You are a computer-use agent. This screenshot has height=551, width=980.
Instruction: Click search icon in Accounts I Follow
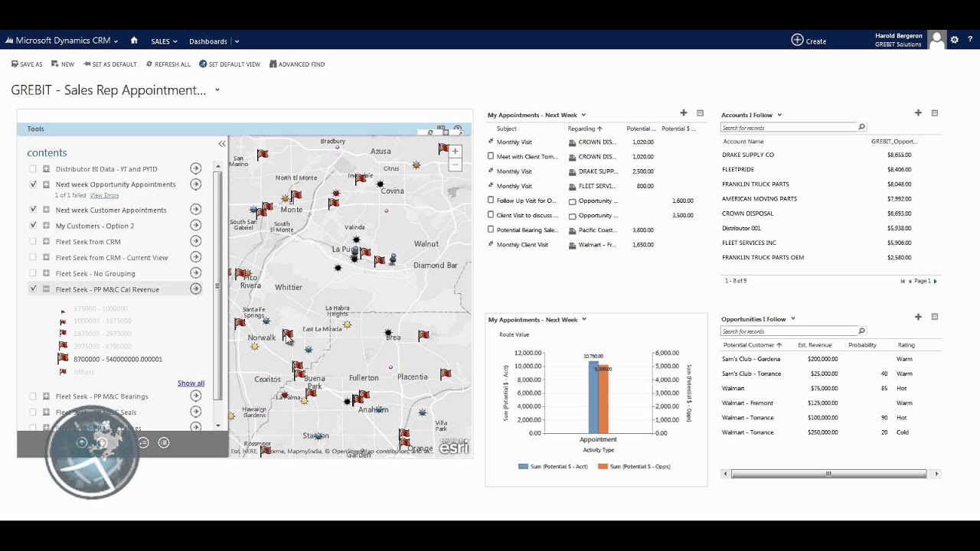point(861,127)
